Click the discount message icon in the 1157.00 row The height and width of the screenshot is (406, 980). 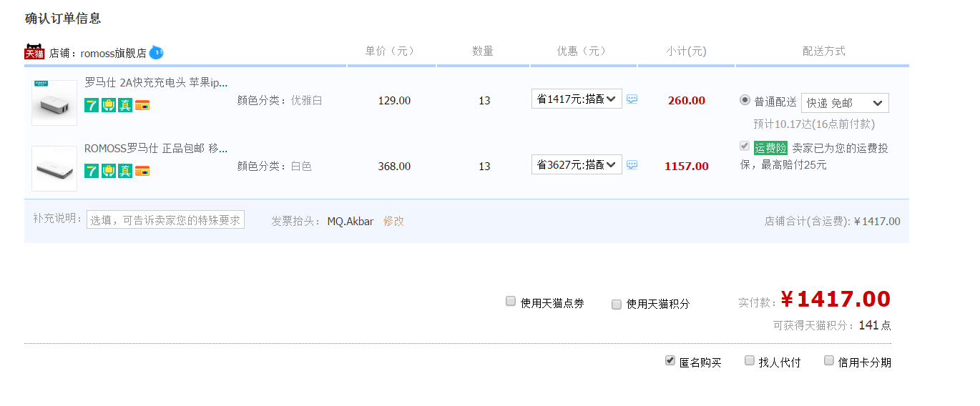pyautogui.click(x=632, y=165)
